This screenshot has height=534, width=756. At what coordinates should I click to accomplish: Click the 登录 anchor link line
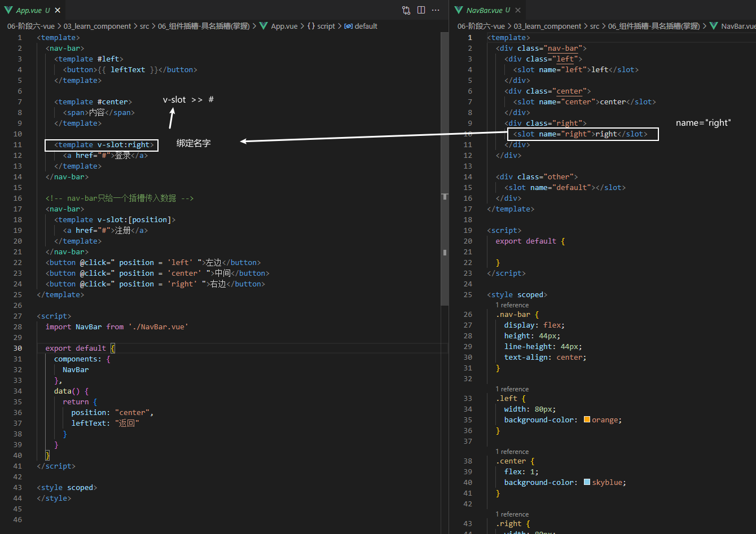(x=105, y=155)
